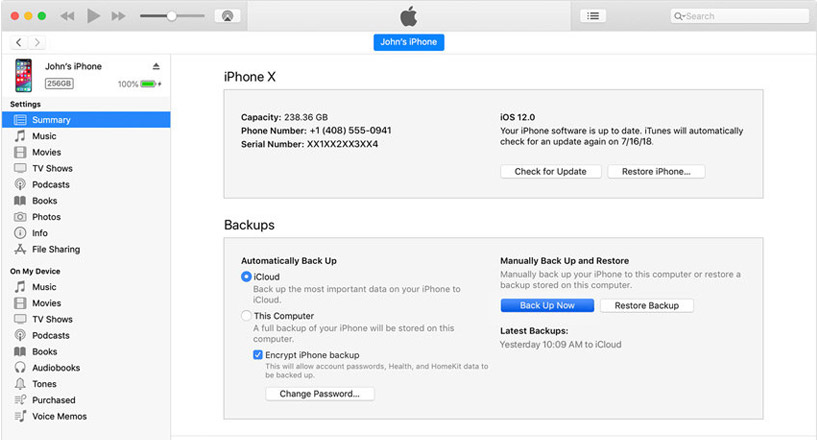Select the This Computer radio button
Image resolution: width=818 pixels, height=440 pixels.
coord(246,316)
